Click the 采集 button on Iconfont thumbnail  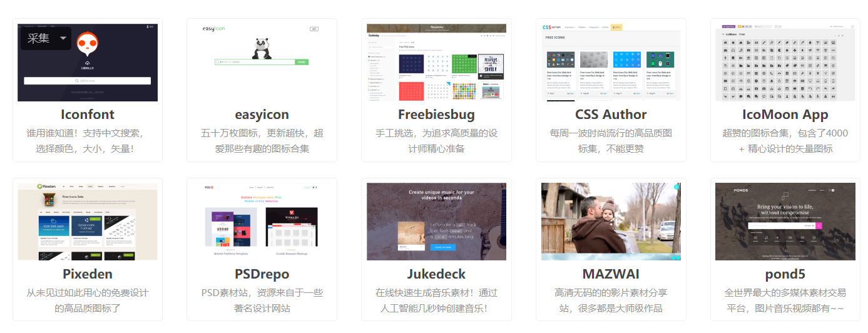[39, 39]
